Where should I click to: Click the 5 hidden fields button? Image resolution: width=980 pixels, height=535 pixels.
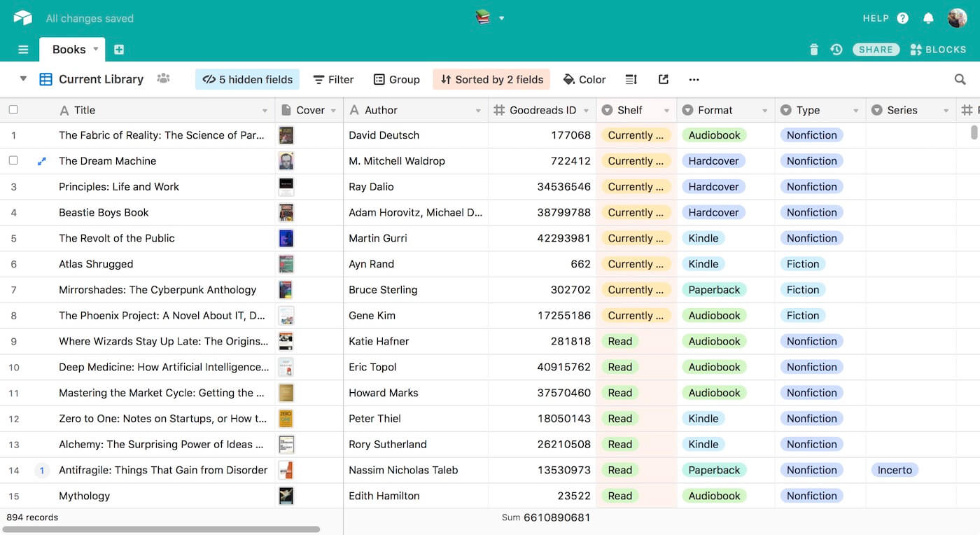[247, 79]
